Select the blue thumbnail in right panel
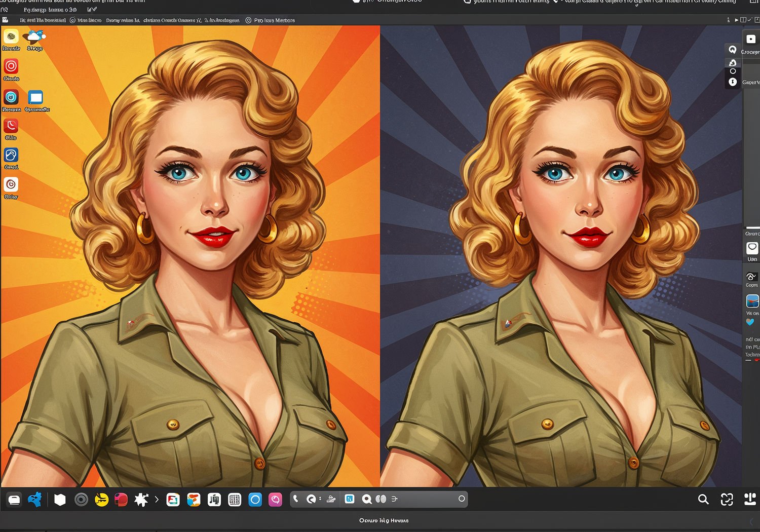The image size is (760, 532). tap(752, 301)
